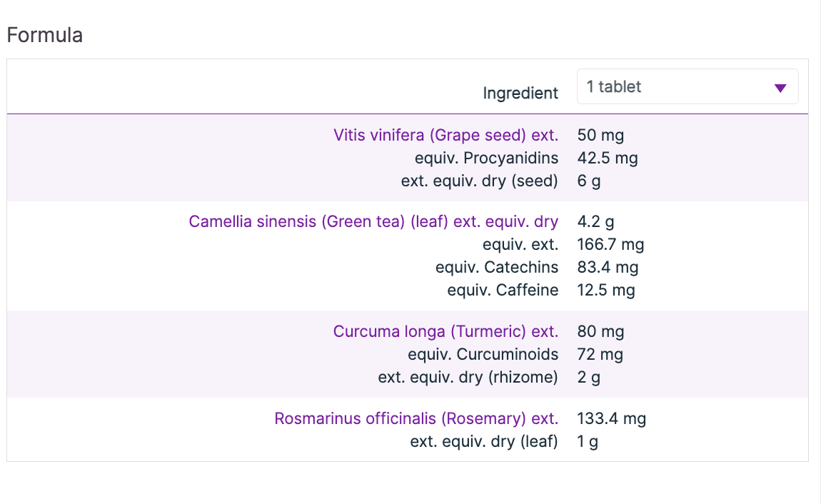
Task: Click the 133.4 mg Rosemary amount
Action: click(611, 418)
